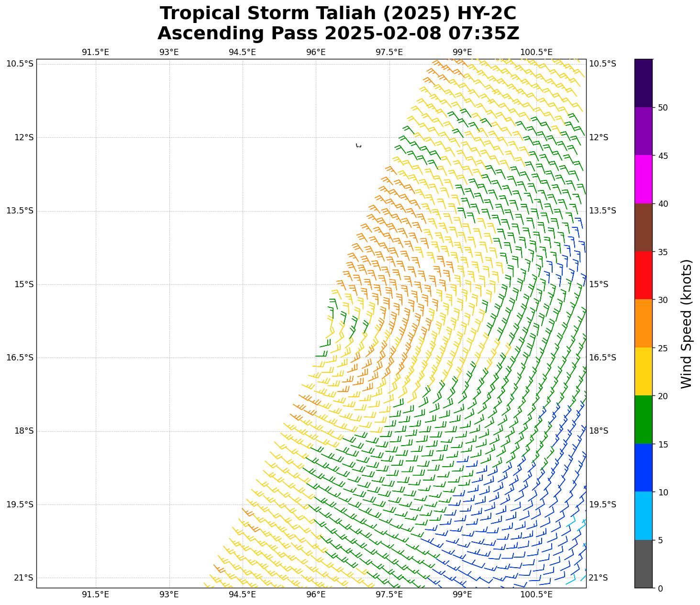Click the plot title 'Tropical Storm Taliah (2025) HY-2C'

(x=338, y=13)
